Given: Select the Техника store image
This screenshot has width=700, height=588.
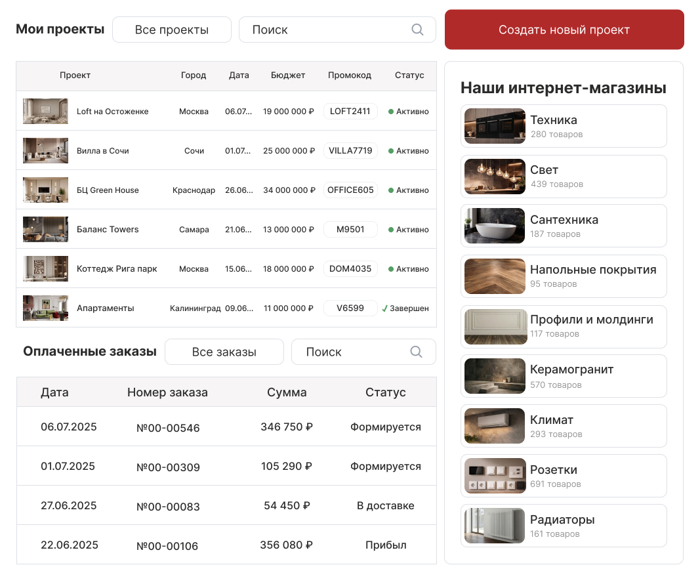Looking at the screenshot, I should click(x=495, y=126).
